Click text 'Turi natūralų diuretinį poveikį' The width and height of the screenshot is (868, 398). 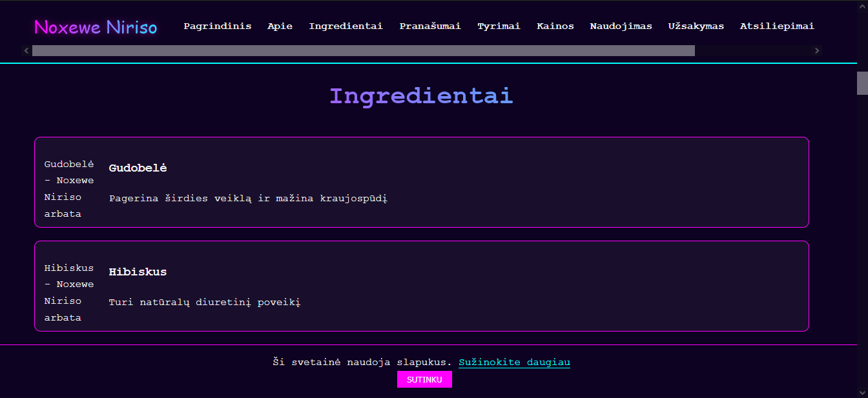pos(205,302)
